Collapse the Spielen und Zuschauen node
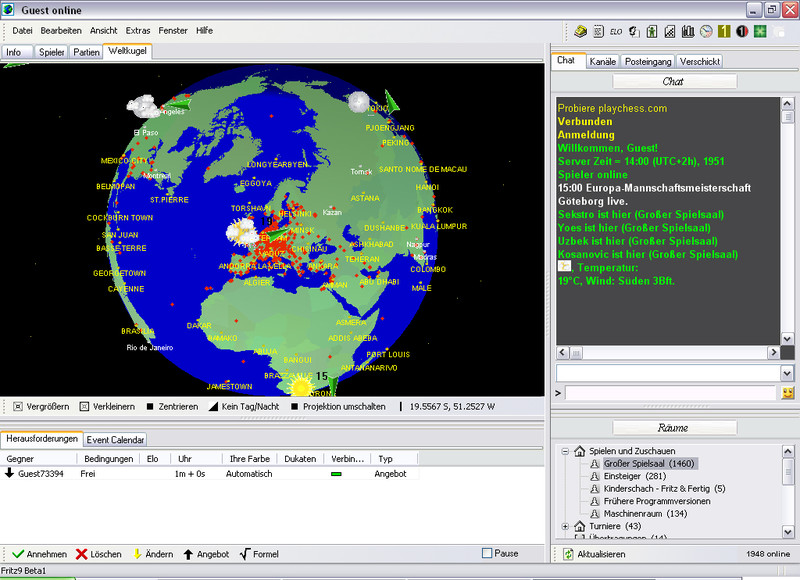The width and height of the screenshot is (800, 580). tap(566, 451)
